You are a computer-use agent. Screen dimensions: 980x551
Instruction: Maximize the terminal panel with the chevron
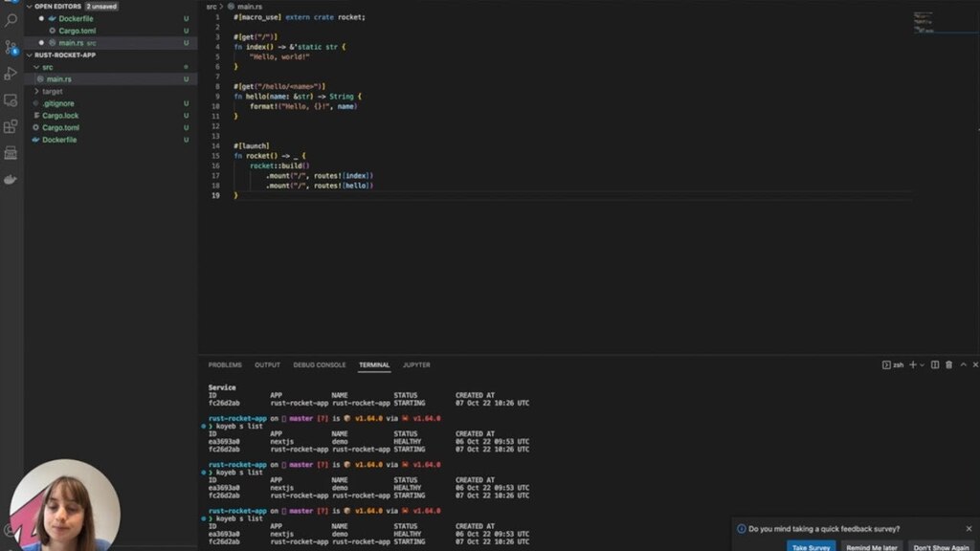click(963, 364)
